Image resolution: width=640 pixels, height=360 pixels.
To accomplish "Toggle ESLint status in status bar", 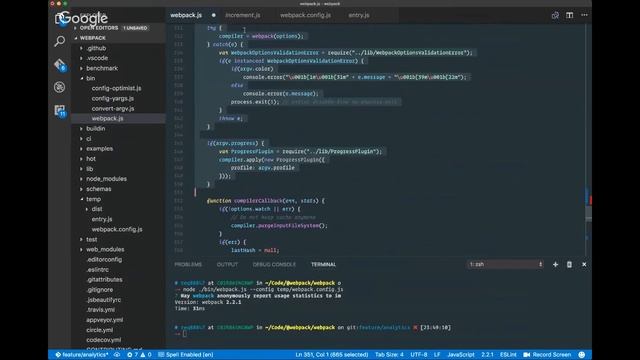I will click(508, 355).
